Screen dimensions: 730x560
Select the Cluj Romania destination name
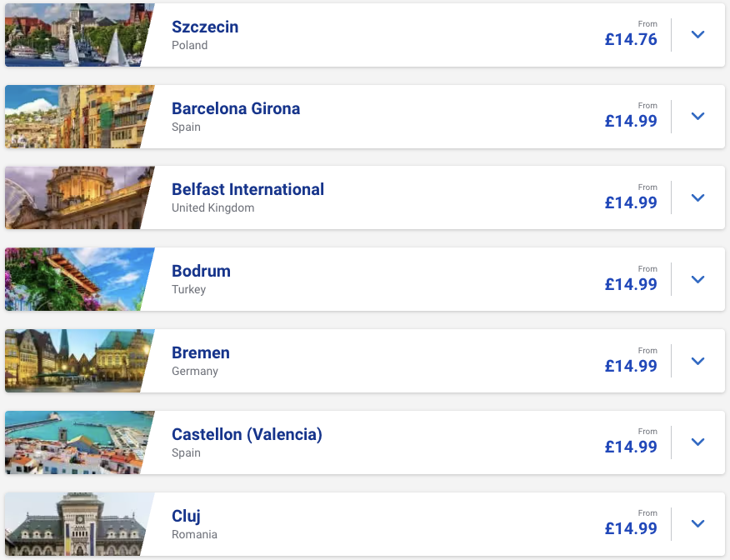point(186,516)
